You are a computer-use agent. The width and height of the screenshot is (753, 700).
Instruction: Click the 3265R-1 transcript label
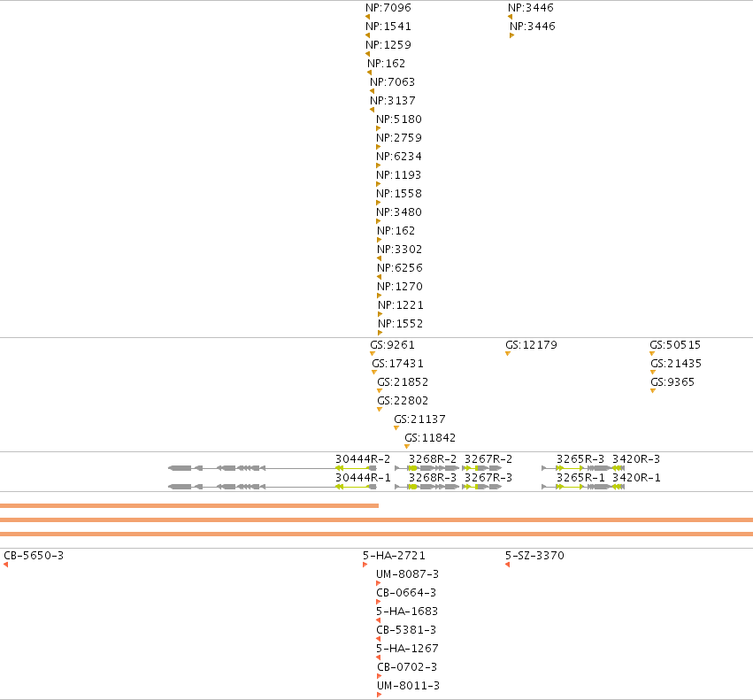click(x=580, y=478)
